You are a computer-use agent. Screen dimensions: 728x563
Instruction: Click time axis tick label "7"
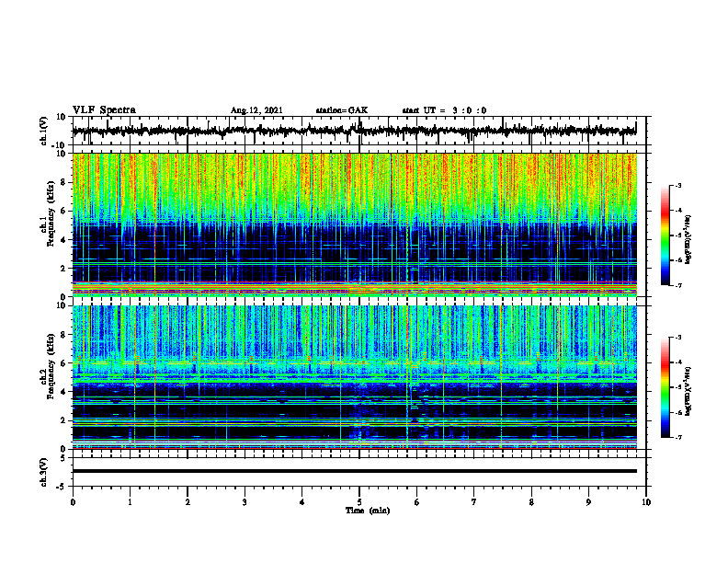(x=474, y=502)
